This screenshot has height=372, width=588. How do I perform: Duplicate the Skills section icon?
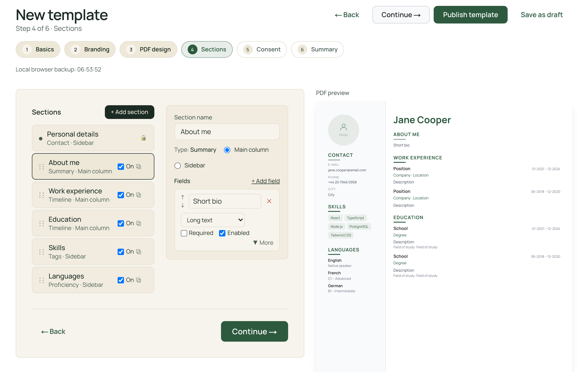[x=139, y=252]
